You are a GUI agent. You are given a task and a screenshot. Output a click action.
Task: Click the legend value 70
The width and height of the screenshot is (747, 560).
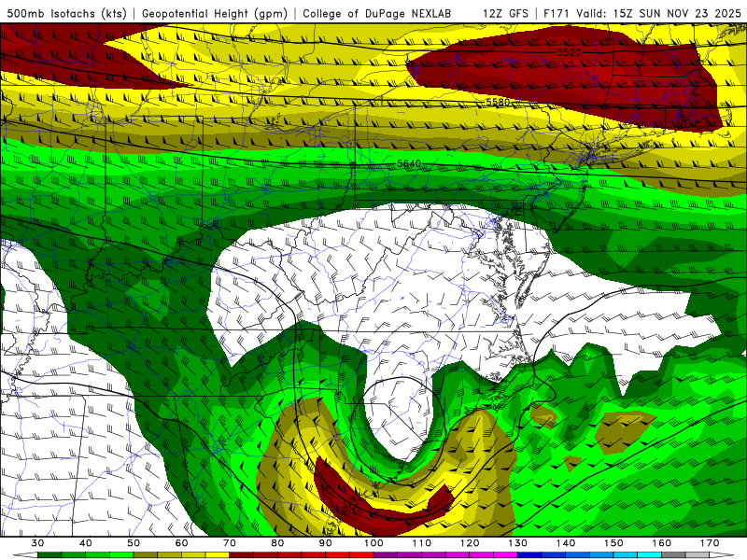[x=230, y=543]
